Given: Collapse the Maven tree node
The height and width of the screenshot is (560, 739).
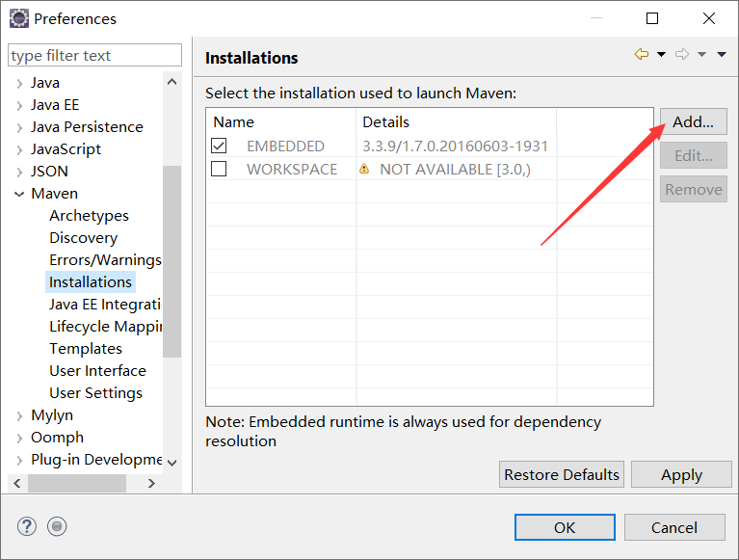Looking at the screenshot, I should pyautogui.click(x=19, y=194).
